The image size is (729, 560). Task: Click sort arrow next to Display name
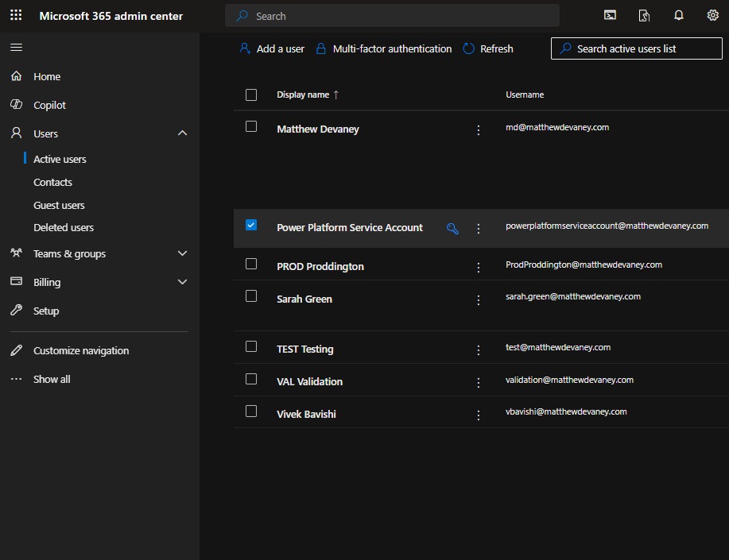tap(336, 95)
